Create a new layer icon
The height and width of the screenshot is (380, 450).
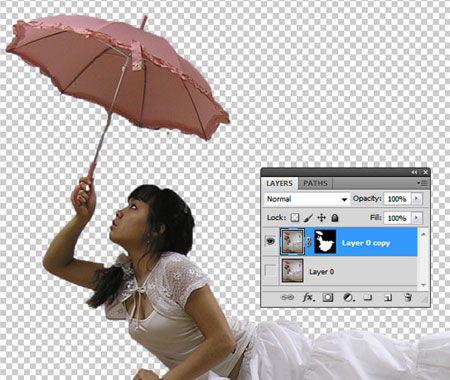click(388, 297)
